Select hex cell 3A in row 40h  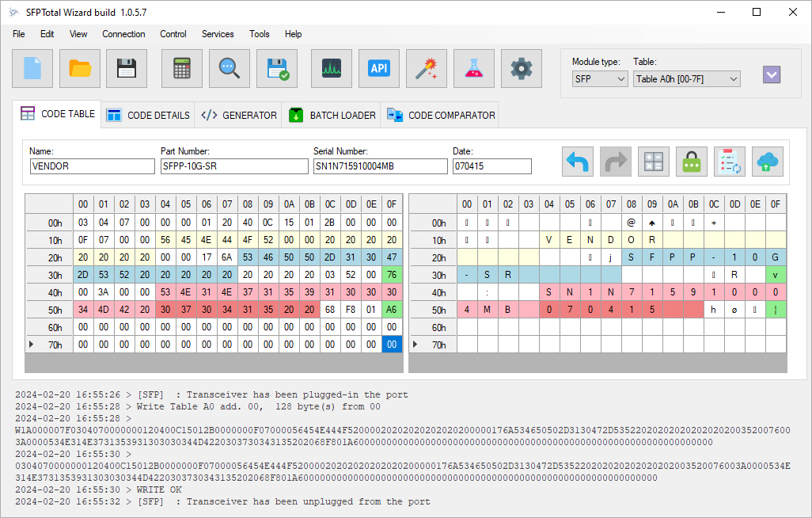(x=104, y=292)
